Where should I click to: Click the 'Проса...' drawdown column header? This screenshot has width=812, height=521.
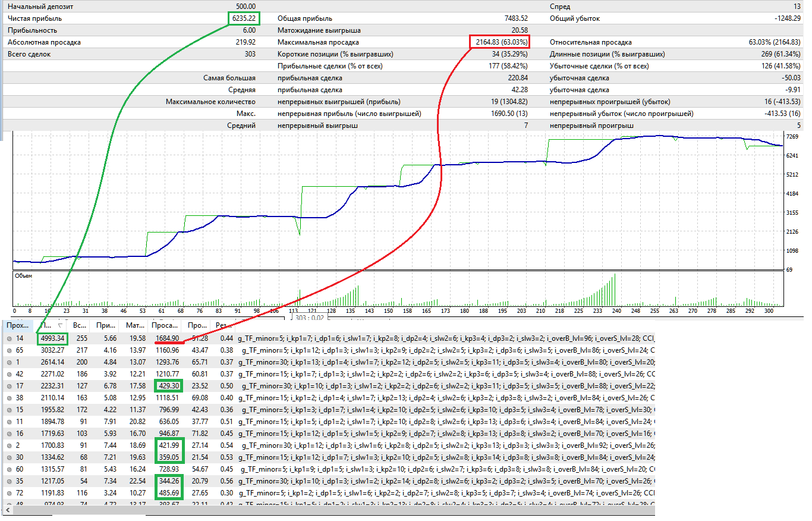point(165,325)
